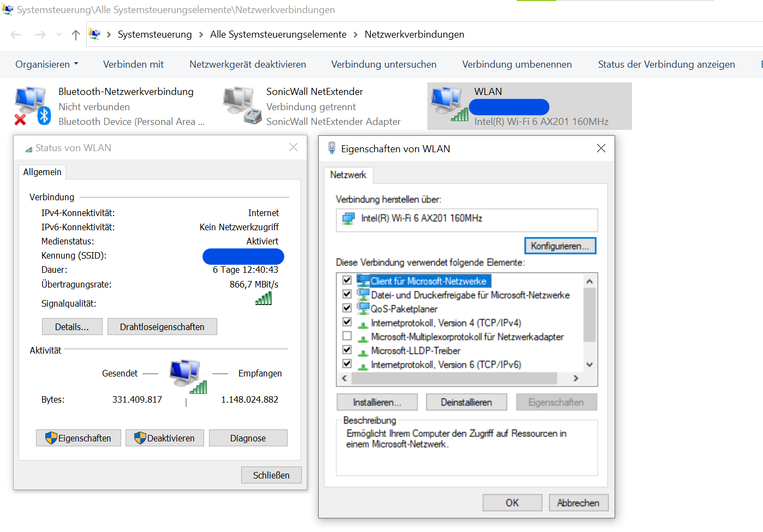Viewport: 763px width, 532px height.
Task: Go forward with the forward arrow
Action: tap(40, 35)
